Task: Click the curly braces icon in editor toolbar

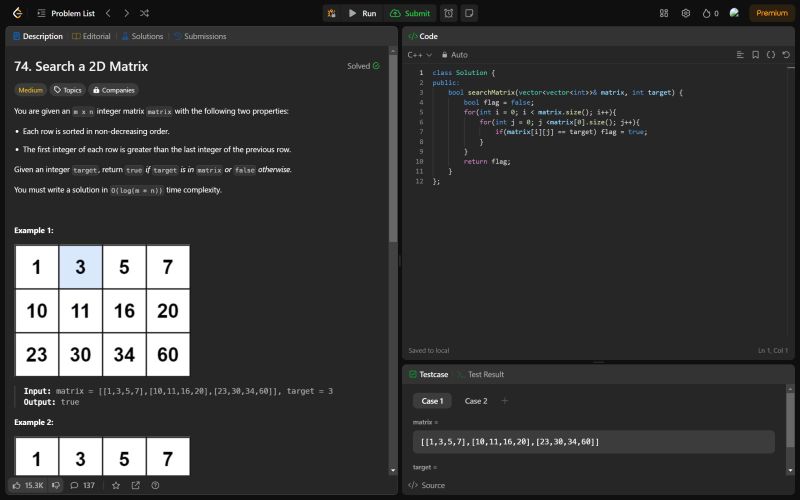Action: tap(771, 55)
